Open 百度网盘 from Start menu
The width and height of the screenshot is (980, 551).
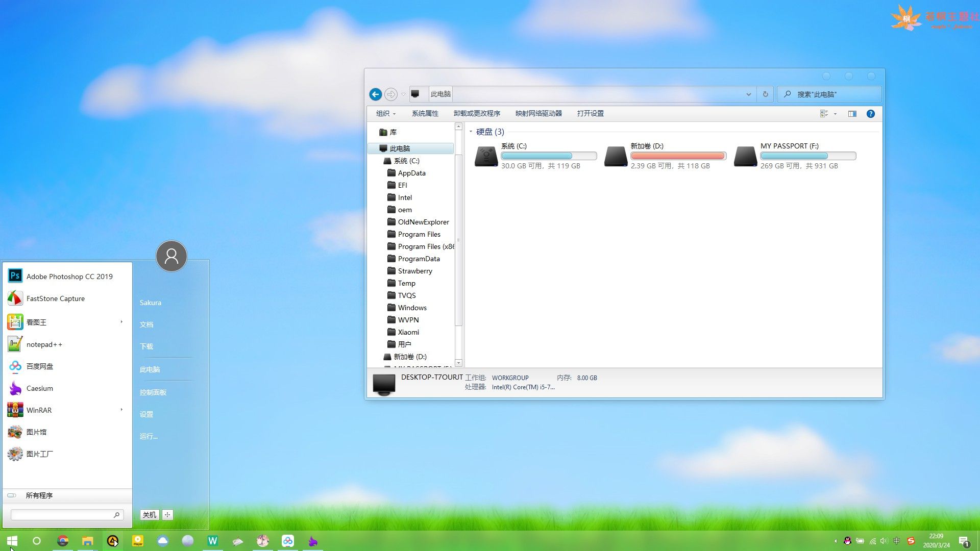point(67,366)
